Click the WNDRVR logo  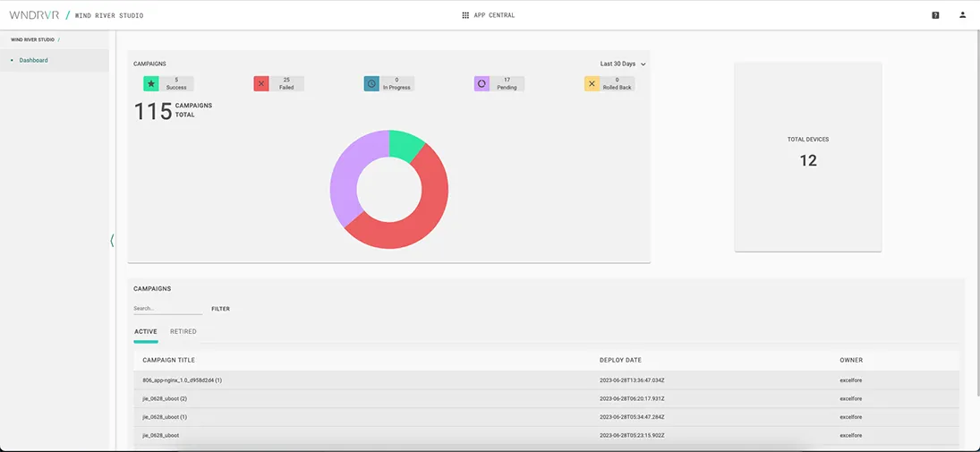click(34, 15)
